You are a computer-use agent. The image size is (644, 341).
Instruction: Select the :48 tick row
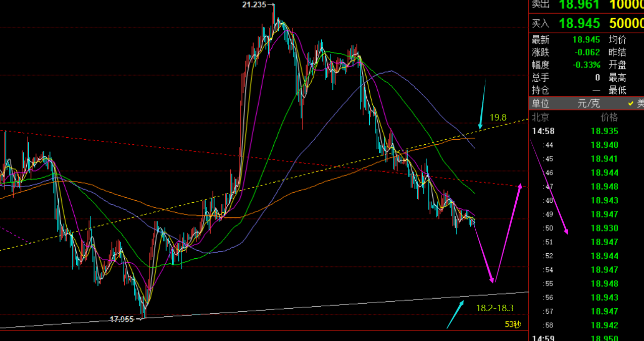coord(586,201)
